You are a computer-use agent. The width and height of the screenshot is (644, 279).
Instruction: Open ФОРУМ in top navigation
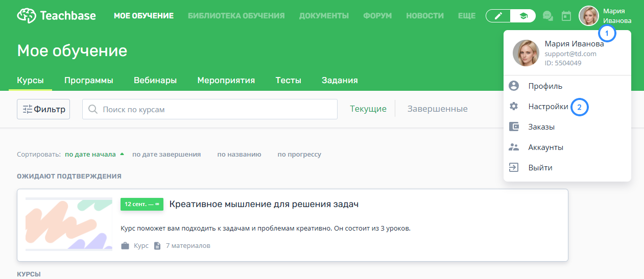377,16
